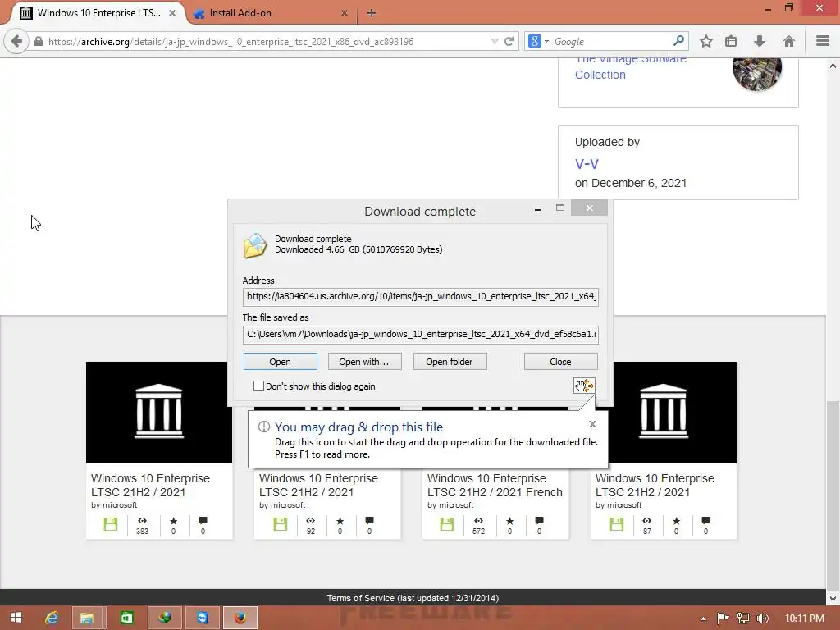Click the download complete folder icon
The image size is (840, 630).
click(x=256, y=245)
